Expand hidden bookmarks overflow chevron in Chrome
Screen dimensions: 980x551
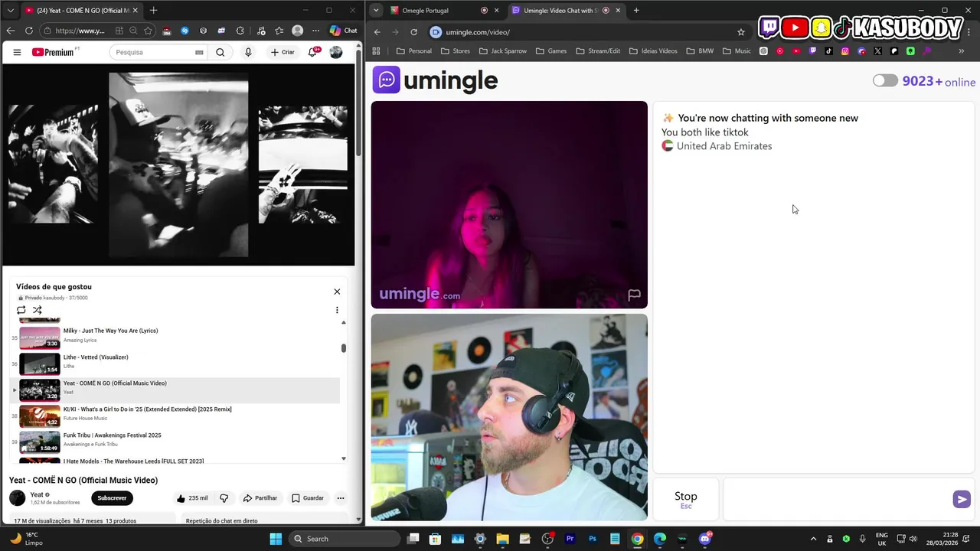click(x=961, y=51)
